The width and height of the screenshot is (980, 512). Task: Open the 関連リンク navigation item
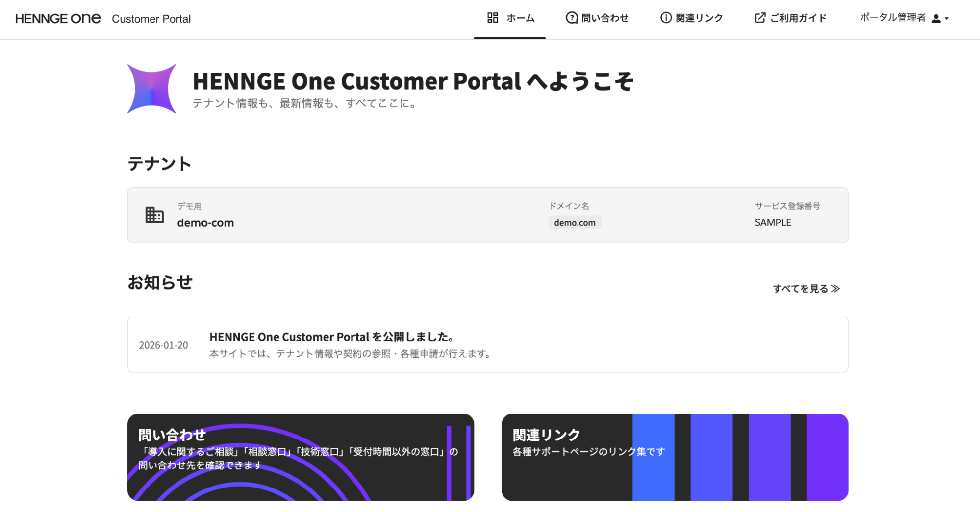click(x=692, y=18)
